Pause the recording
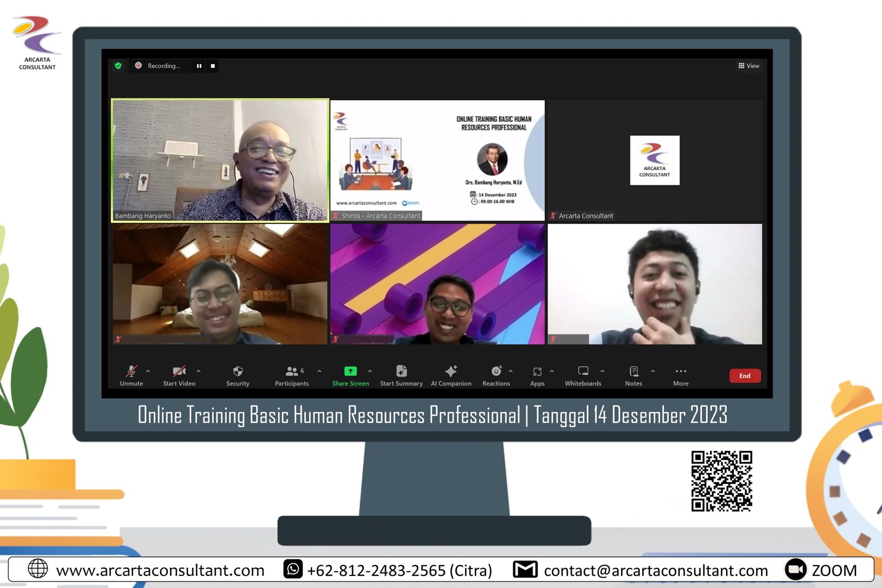Image resolution: width=882 pixels, height=588 pixels. tap(199, 66)
